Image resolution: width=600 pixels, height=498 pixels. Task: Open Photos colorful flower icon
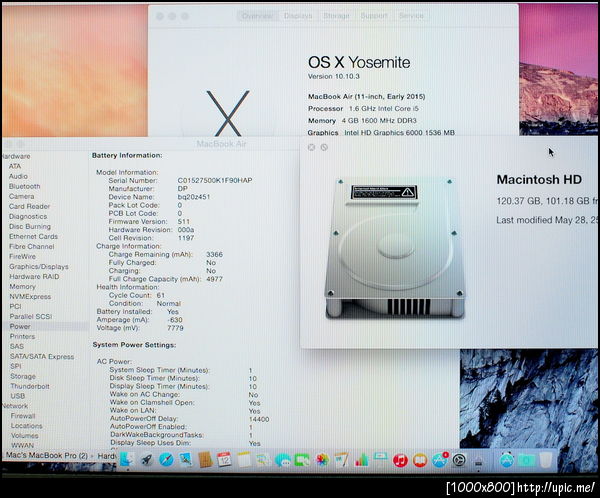(x=323, y=460)
